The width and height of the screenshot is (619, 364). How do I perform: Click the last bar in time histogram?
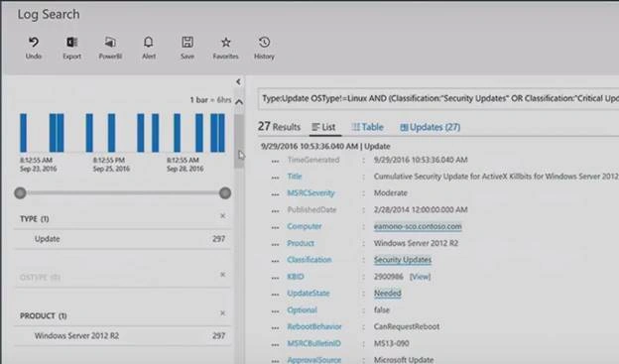pos(221,133)
